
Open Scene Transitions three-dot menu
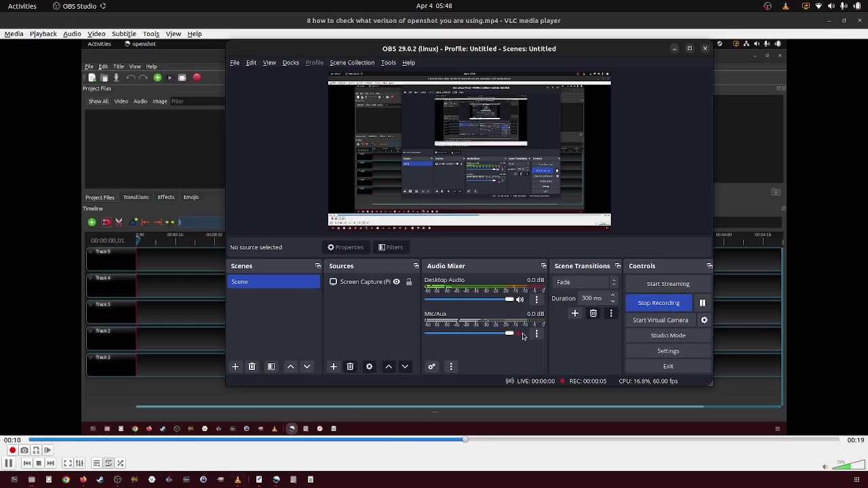tap(611, 313)
